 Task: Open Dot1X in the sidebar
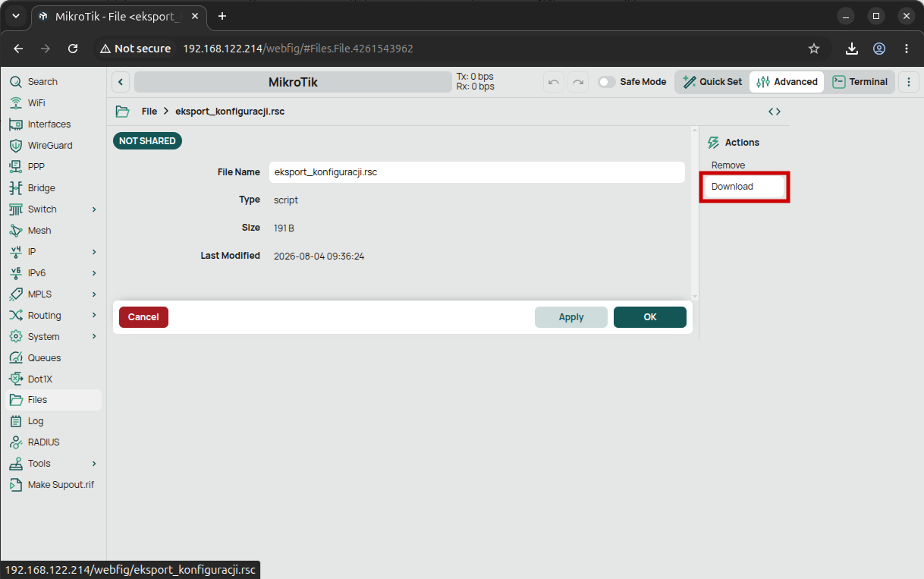coord(52,379)
